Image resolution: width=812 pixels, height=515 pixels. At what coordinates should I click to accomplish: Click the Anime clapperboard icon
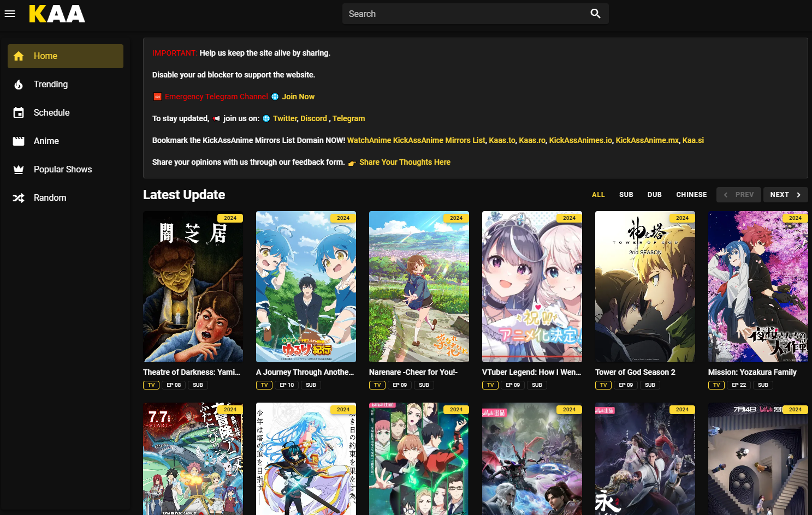point(19,141)
